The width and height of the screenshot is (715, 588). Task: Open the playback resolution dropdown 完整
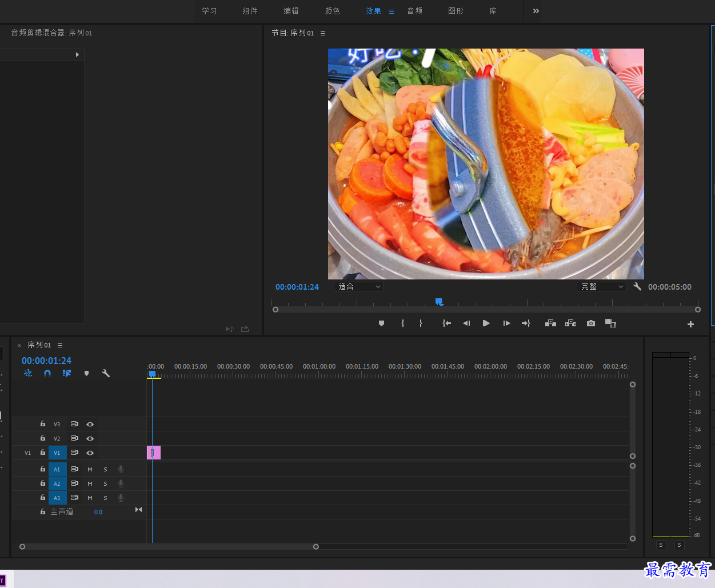pyautogui.click(x=601, y=287)
